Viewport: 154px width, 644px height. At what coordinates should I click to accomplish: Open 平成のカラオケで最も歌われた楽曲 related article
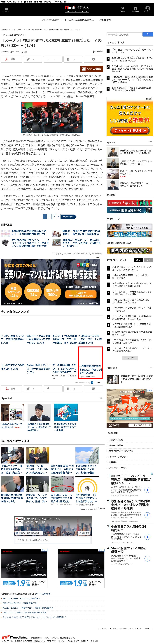point(82,232)
